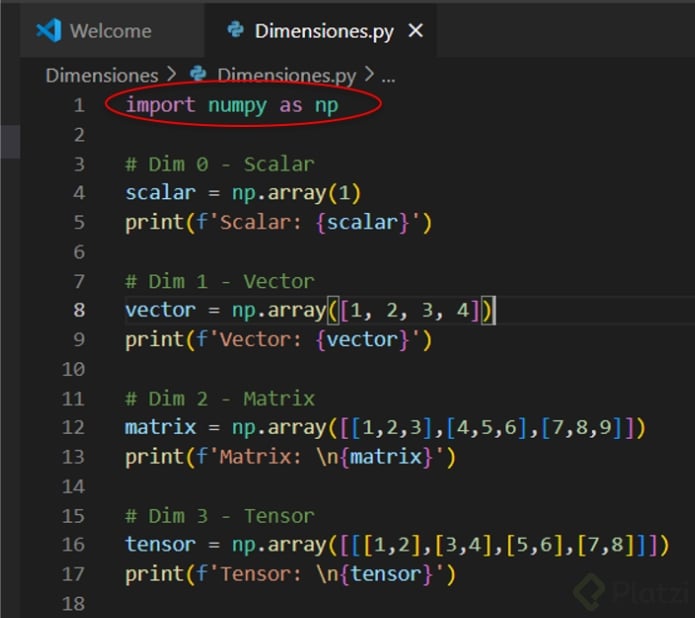Expand the breadcrumb ellipsis symbol list
The height and width of the screenshot is (618, 695).
click(x=388, y=78)
